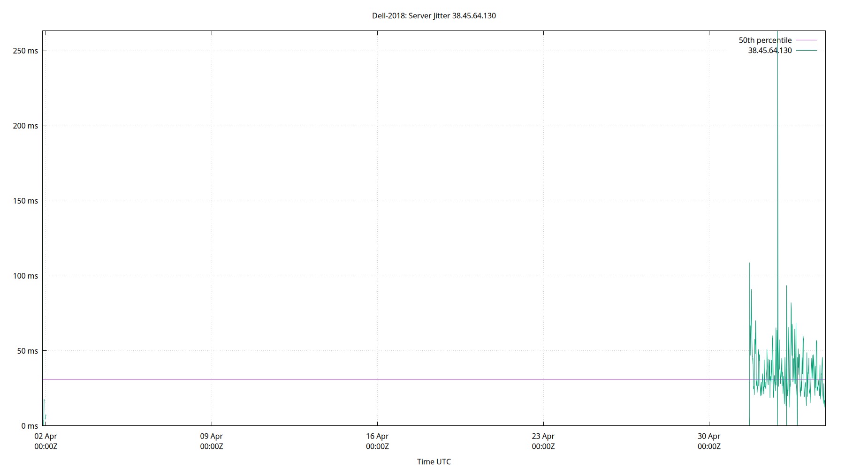Click the green 38.45.64.130 legend line sample
Viewport: 868px width, 469px height.
[807, 50]
